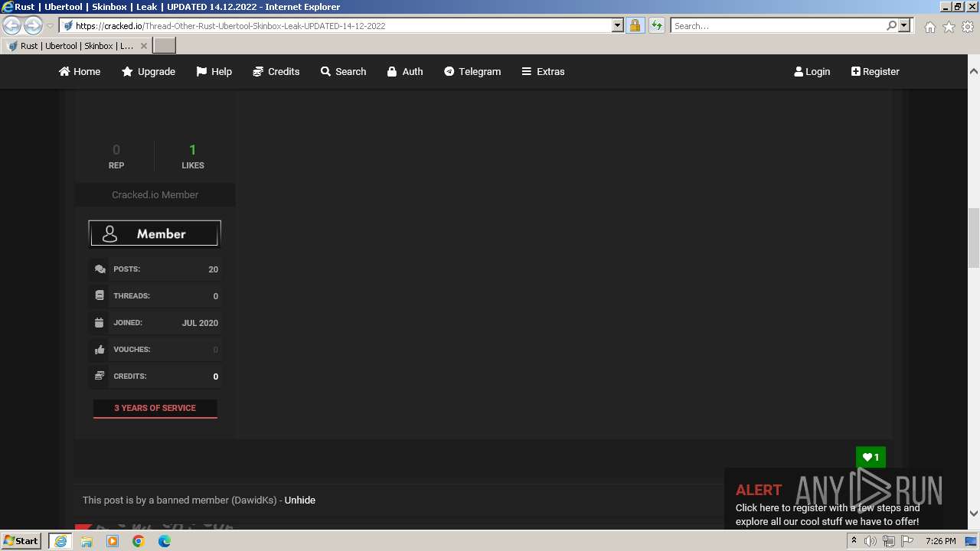Open File Explorer from the taskbar
Screen dimensions: 980x551
pyautogui.click(x=87, y=541)
